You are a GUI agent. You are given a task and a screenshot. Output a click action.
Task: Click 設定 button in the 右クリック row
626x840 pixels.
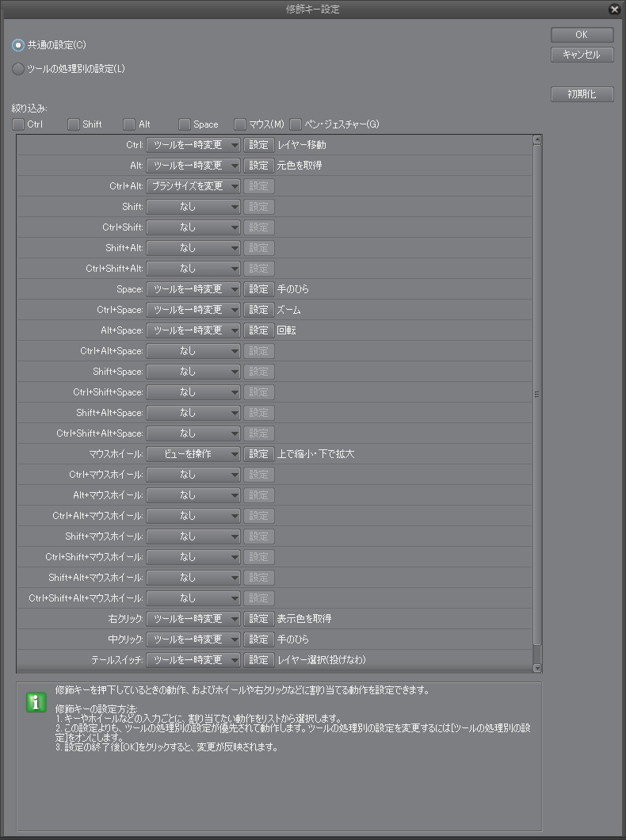tap(258, 619)
